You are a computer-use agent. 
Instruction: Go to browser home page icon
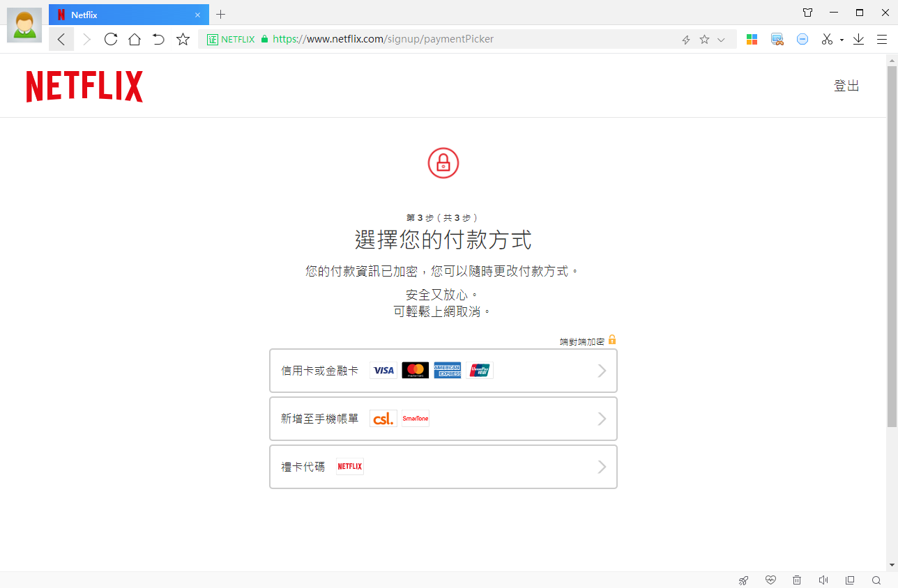(135, 39)
